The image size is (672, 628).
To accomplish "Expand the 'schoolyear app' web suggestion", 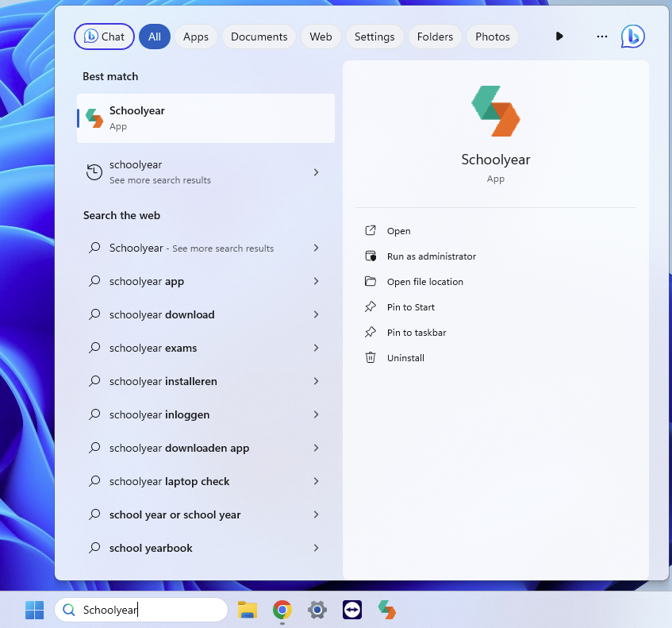I will pos(316,281).
